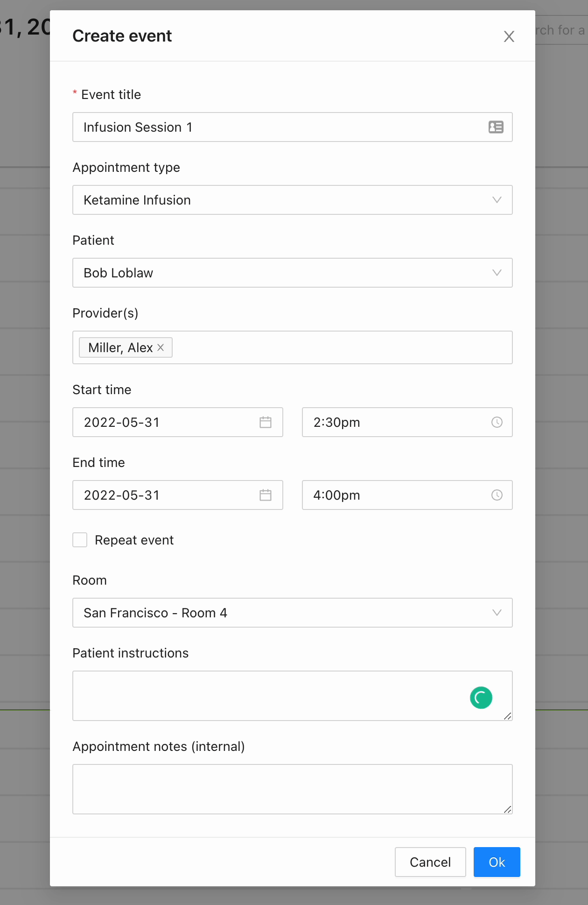Viewport: 588px width, 905px height.
Task: Open the End time calendar icon
Action: click(x=266, y=495)
